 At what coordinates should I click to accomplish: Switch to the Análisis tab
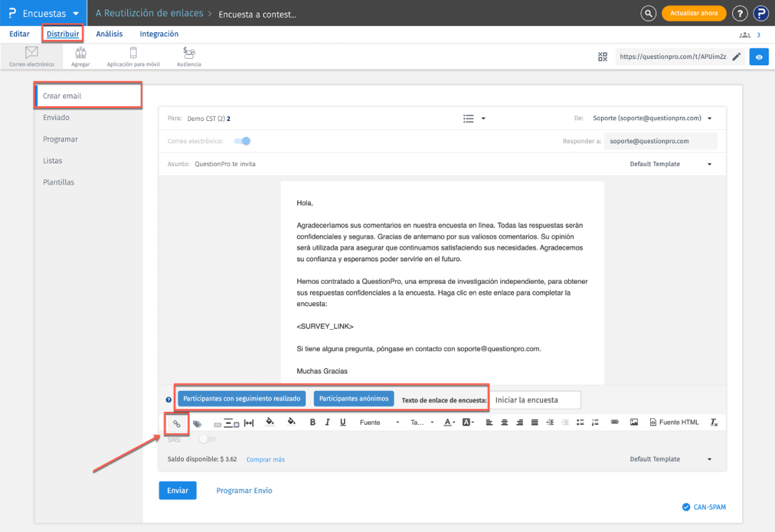pos(109,34)
